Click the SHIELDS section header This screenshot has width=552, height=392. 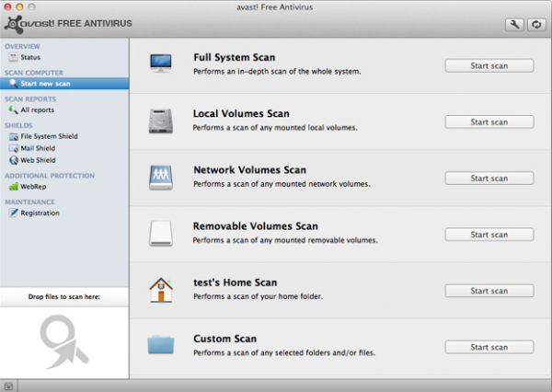point(18,125)
